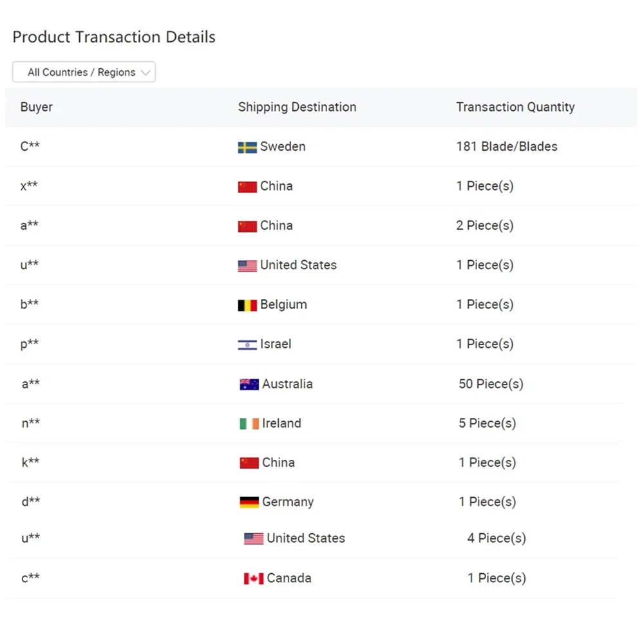This screenshot has width=644, height=644.
Task: Click the Belgium flag icon
Action: click(247, 305)
